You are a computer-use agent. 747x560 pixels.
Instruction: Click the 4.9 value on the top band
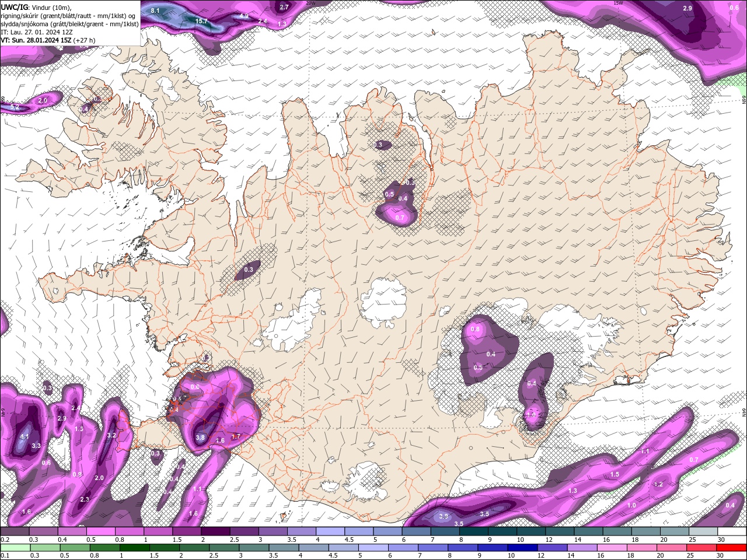coord(245,16)
